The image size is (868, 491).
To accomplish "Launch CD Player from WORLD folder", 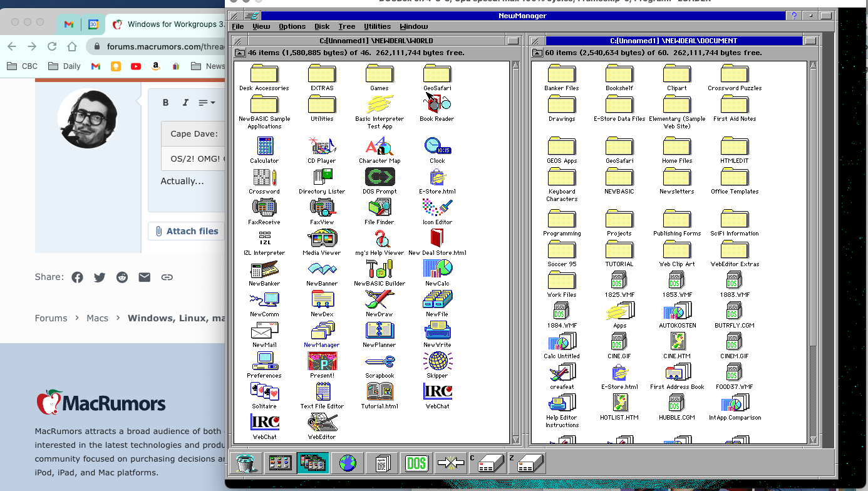I will 322,151.
